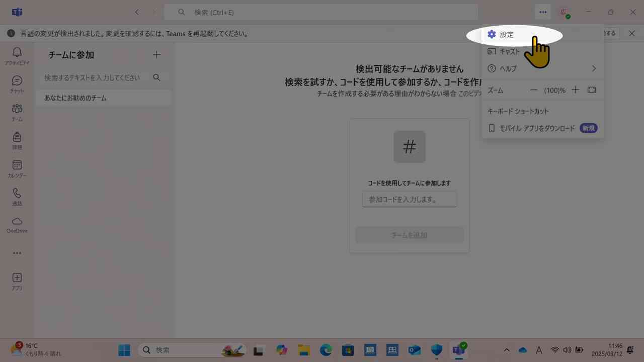This screenshot has width=644, height=362.
Task: Click the full-screen zoom icon in the menu
Action: 591,89
